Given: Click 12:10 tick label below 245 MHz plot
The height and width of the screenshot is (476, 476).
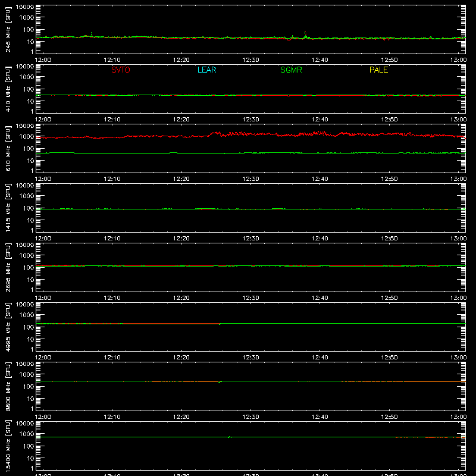Looking at the screenshot, I should click(x=112, y=60).
